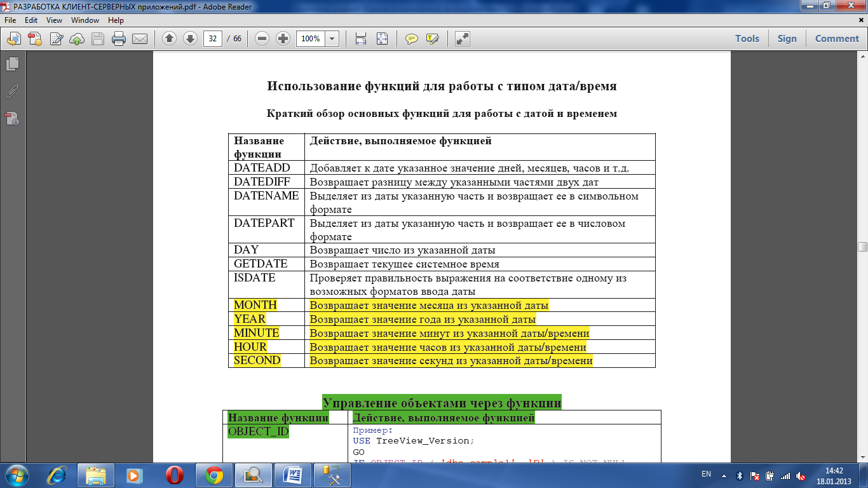This screenshot has height=488, width=868.
Task: Click the Open file toolbar icon
Action: pyautogui.click(x=13, y=39)
